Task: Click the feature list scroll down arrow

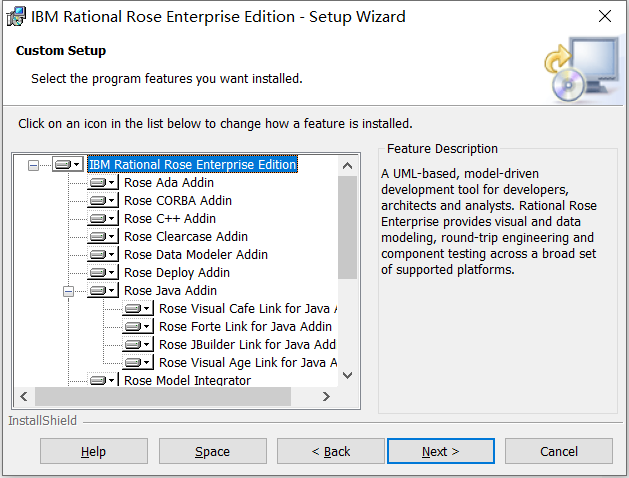Action: click(x=347, y=376)
